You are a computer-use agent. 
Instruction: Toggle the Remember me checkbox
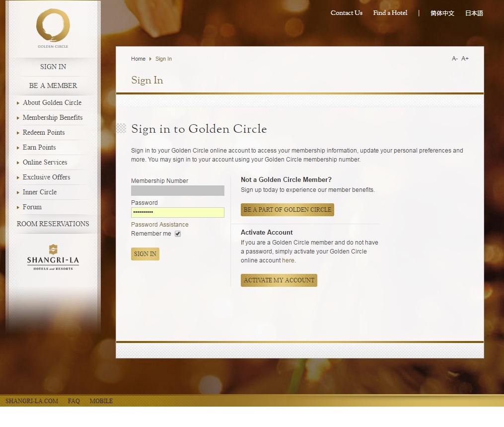pos(178,234)
